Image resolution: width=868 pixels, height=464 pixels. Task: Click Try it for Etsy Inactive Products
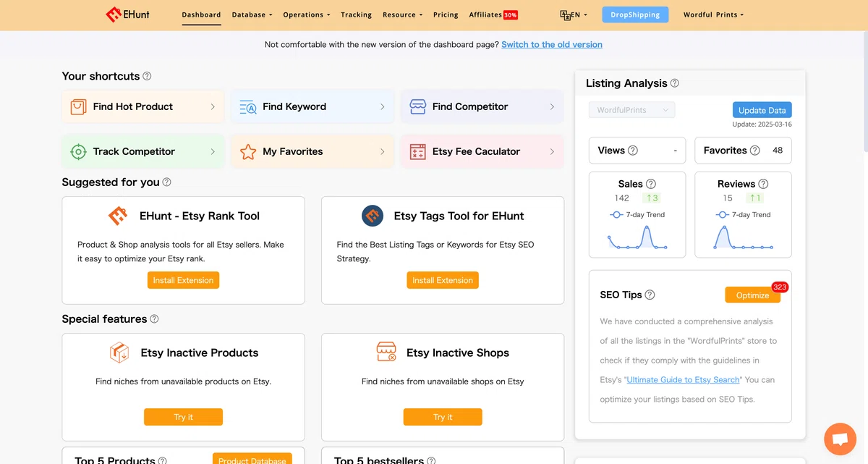tap(184, 417)
